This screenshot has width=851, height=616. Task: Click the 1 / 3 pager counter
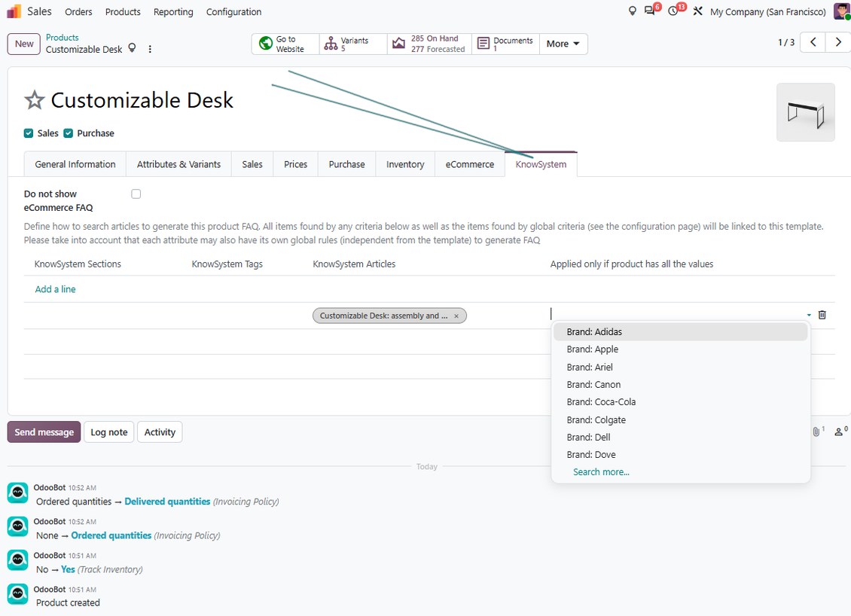click(786, 42)
